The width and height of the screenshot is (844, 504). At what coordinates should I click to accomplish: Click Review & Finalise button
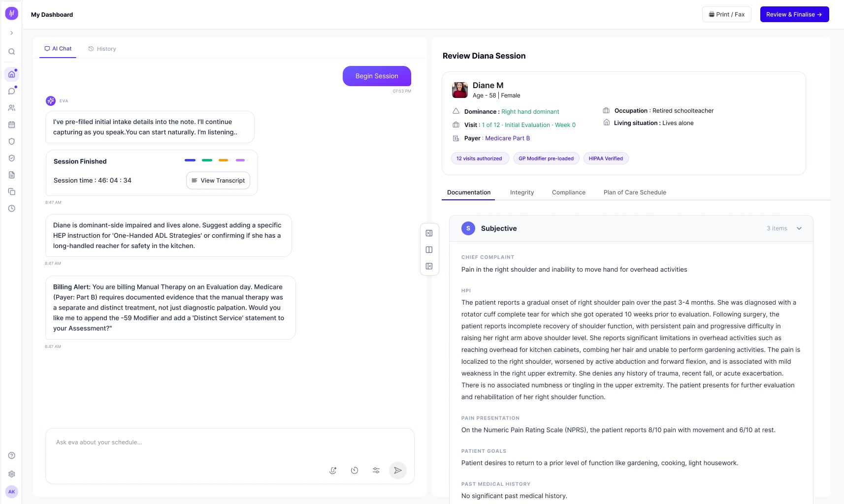(794, 14)
